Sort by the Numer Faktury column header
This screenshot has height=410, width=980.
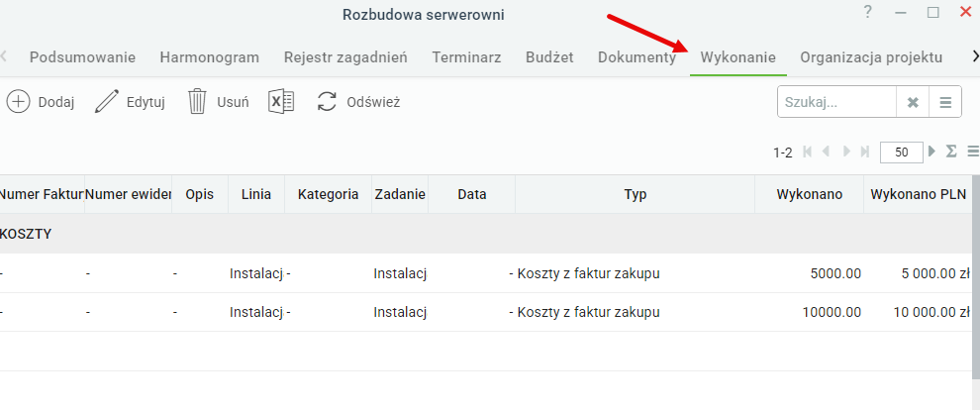[x=42, y=194]
